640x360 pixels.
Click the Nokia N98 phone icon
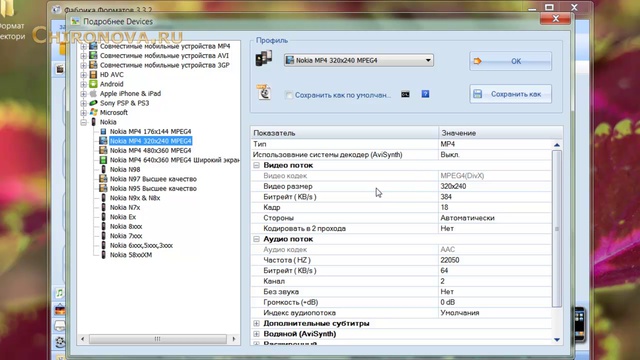coord(103,169)
